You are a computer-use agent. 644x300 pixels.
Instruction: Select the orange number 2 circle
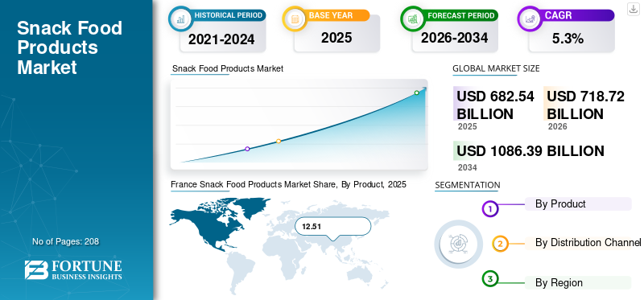[x=500, y=244]
